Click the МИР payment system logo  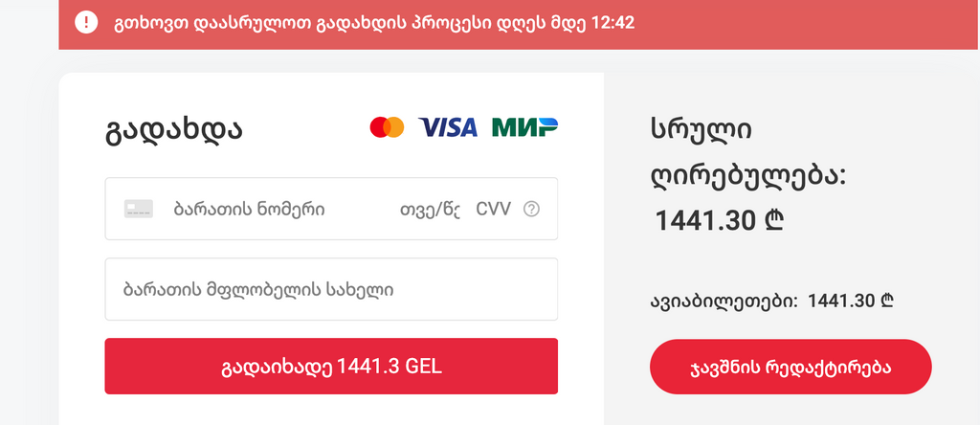pos(524,127)
